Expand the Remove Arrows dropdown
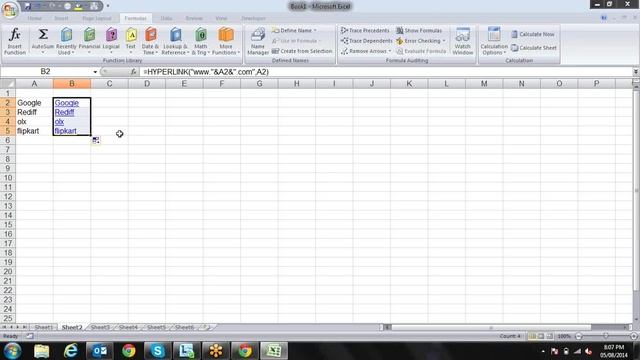Viewport: 640px width, 360px height. click(390, 51)
